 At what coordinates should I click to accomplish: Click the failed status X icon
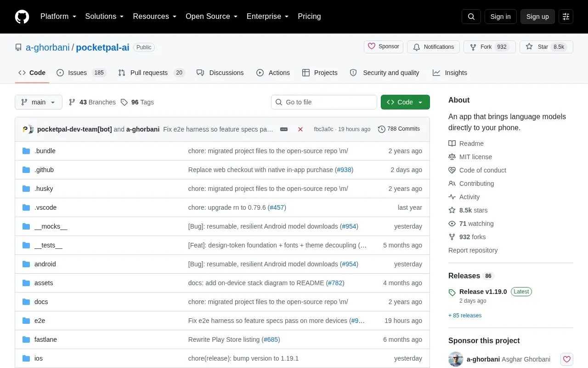(300, 129)
